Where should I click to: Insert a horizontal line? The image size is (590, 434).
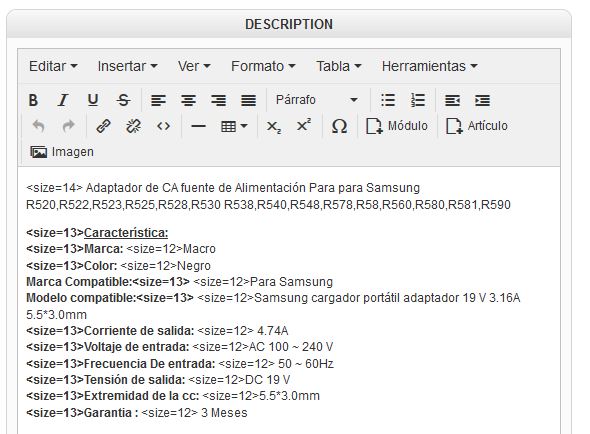198,126
